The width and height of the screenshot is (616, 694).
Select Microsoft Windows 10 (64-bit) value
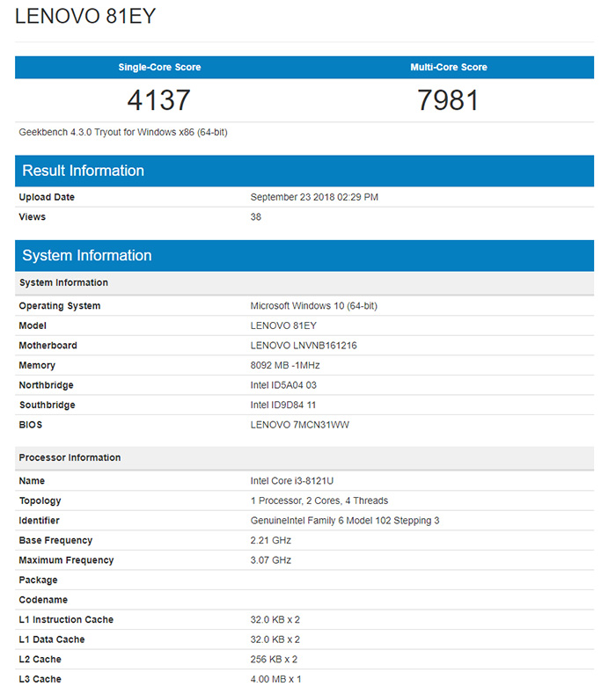click(x=313, y=306)
